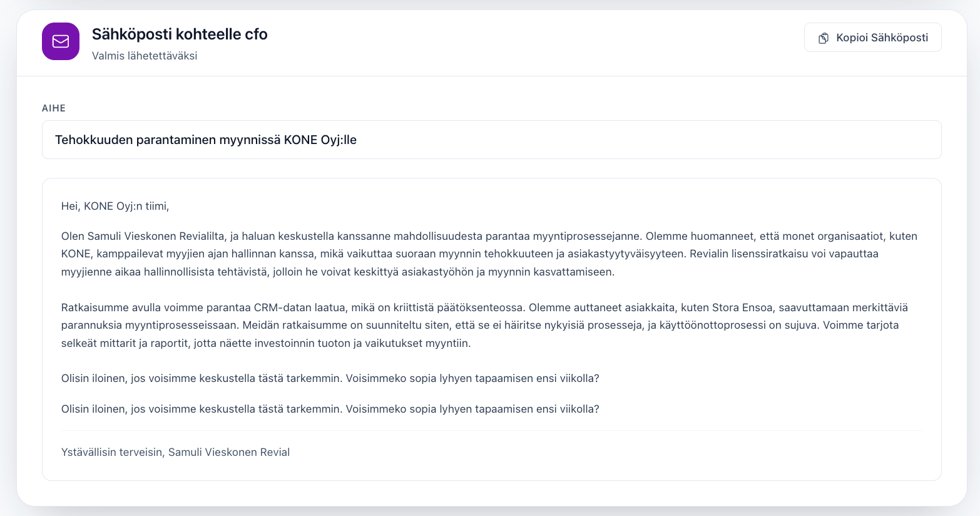The height and width of the screenshot is (516, 980).
Task: Click the purple envelope email icon
Action: click(61, 41)
